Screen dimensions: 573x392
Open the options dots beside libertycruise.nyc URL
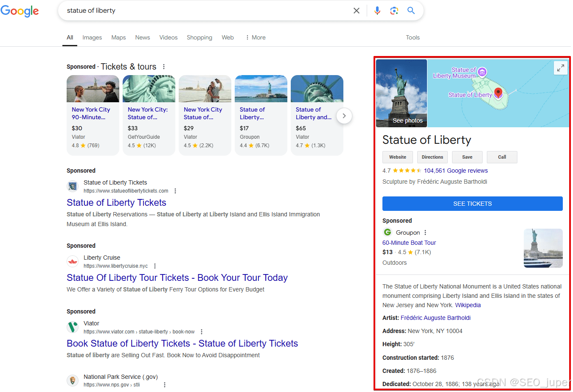(x=155, y=266)
